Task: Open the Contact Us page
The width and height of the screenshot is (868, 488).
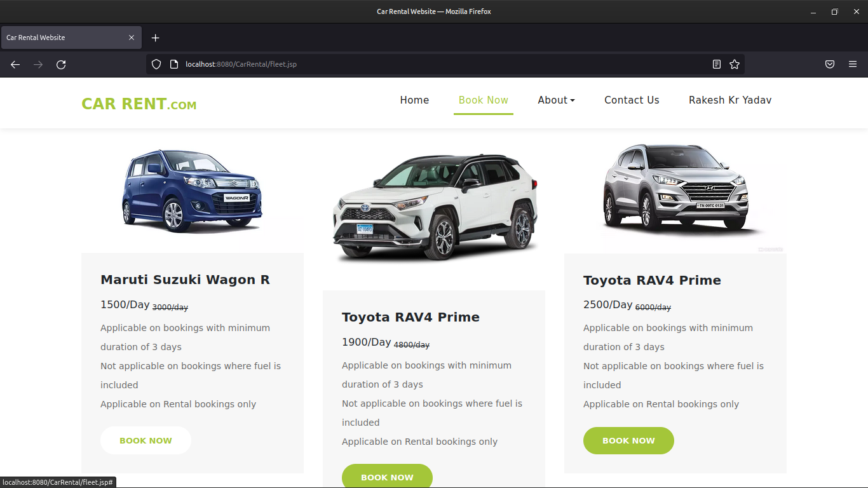Action: (x=632, y=100)
